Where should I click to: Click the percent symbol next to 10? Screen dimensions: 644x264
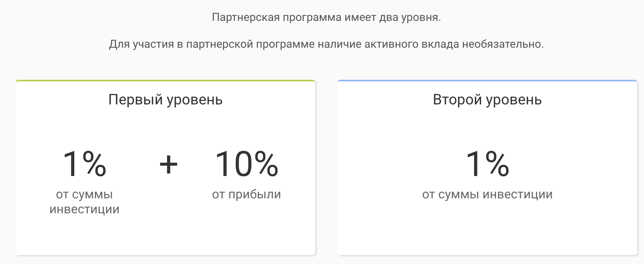(266, 163)
